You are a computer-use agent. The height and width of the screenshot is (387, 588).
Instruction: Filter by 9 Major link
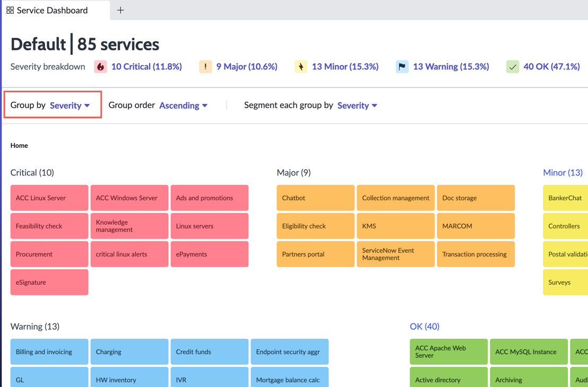tap(247, 67)
